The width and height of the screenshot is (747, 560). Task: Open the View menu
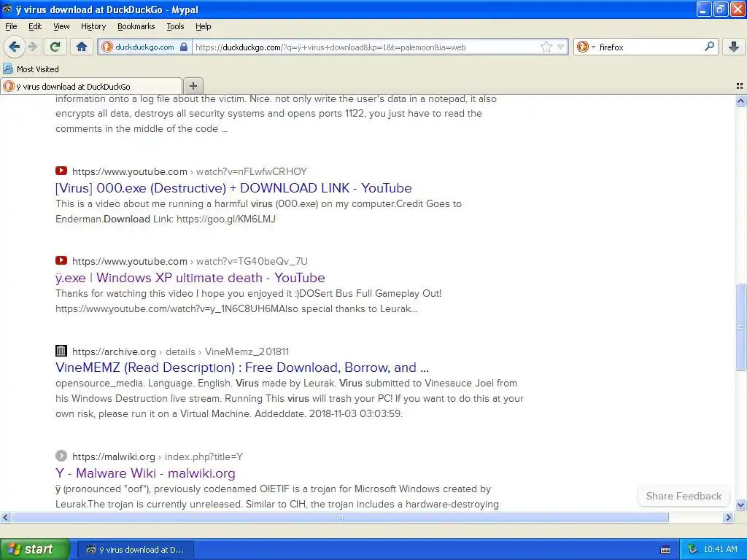point(61,26)
